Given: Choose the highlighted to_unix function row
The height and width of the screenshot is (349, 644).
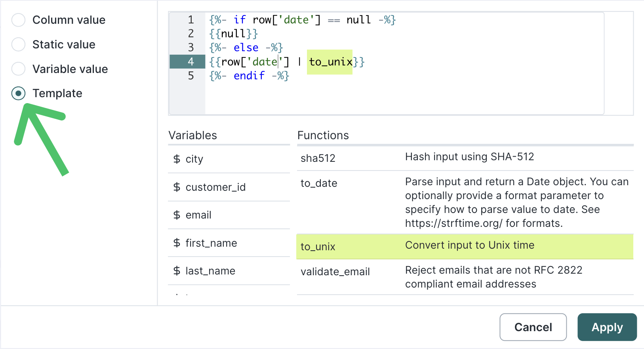Looking at the screenshot, I should 465,247.
